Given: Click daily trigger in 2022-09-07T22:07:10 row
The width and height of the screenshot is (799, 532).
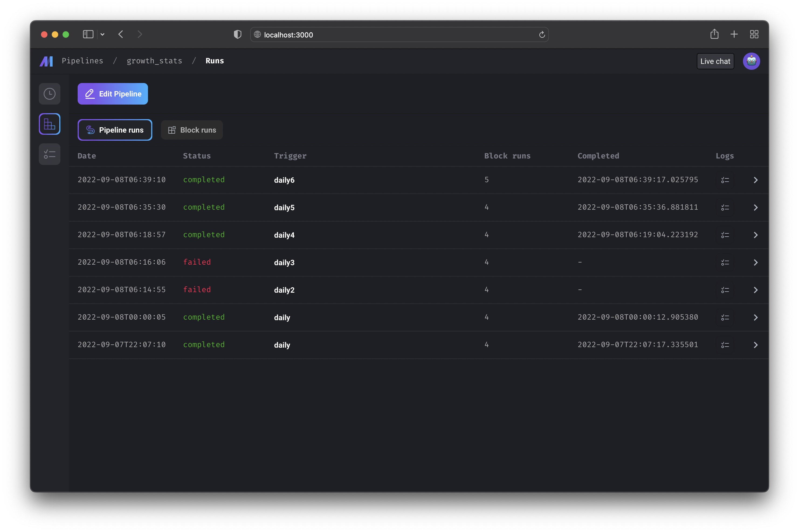Looking at the screenshot, I should (x=282, y=345).
